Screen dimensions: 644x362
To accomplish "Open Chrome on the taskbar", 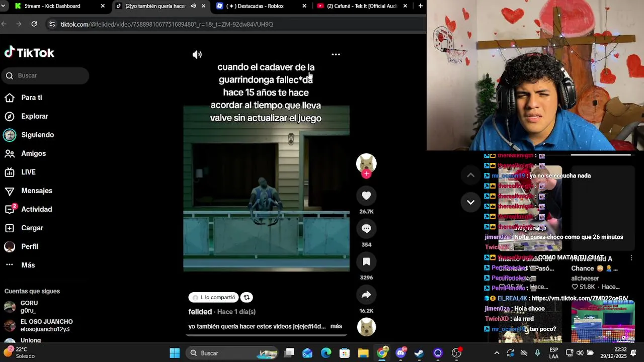I will coord(382,353).
